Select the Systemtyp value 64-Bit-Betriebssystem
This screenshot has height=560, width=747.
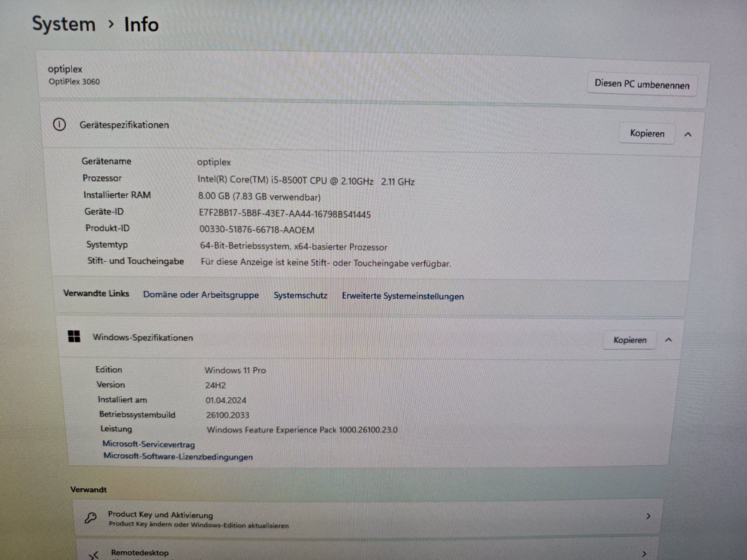(293, 246)
